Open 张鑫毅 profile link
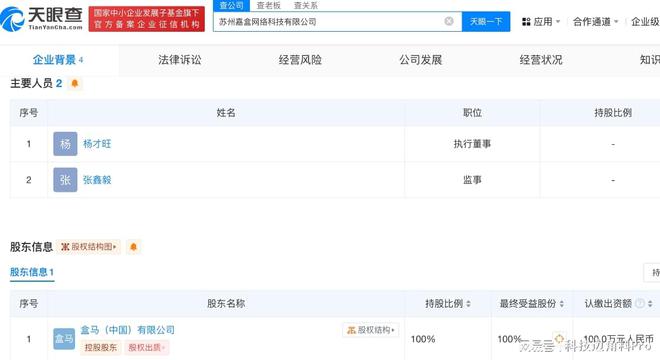The image size is (660, 360). 97,180
